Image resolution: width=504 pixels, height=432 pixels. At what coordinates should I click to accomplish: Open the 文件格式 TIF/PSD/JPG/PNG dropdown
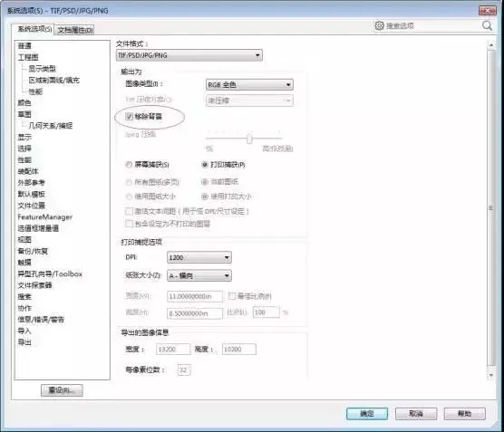click(189, 55)
